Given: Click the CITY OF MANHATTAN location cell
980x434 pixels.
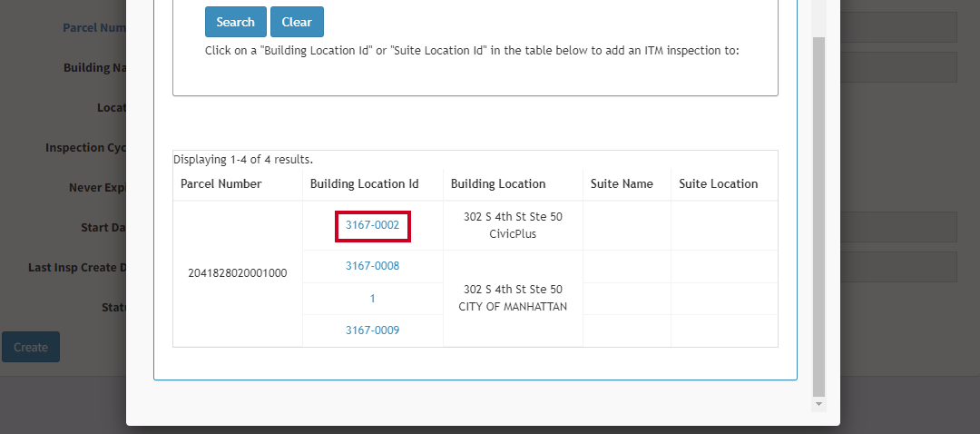Looking at the screenshot, I should [x=513, y=299].
